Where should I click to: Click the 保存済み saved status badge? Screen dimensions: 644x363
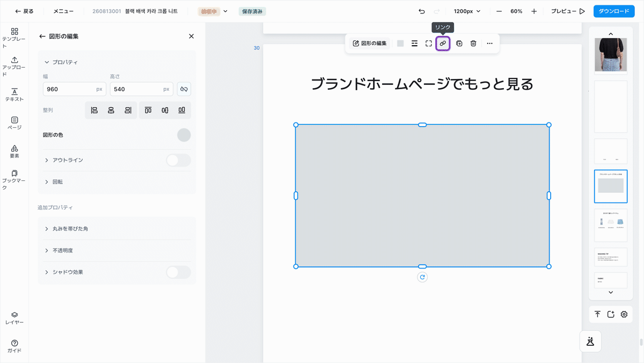coord(252,11)
